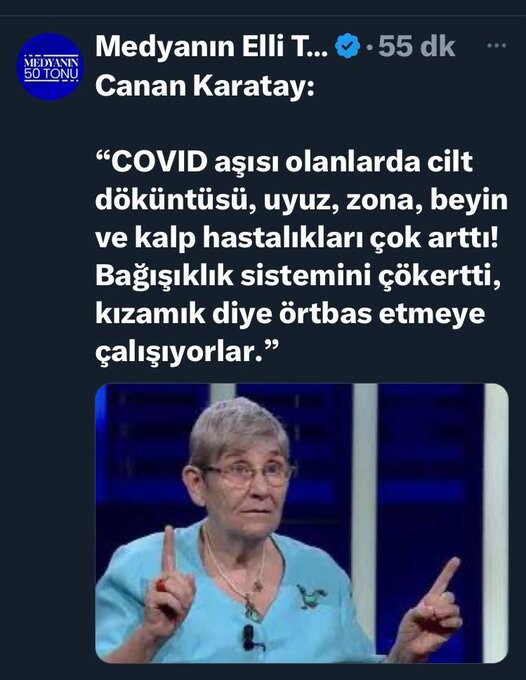Click the word Bağışıklık in the tweet
This screenshot has height=680, width=526.
point(164,277)
